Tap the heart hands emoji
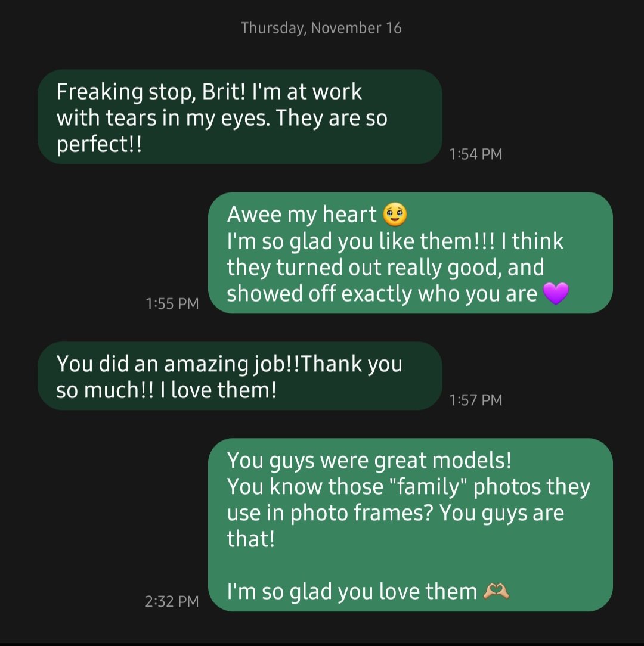Viewport: 644px width, 646px height. [496, 591]
